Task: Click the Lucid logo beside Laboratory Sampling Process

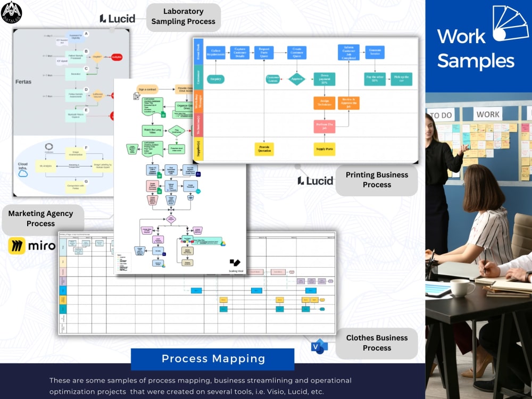Action: 118,18
